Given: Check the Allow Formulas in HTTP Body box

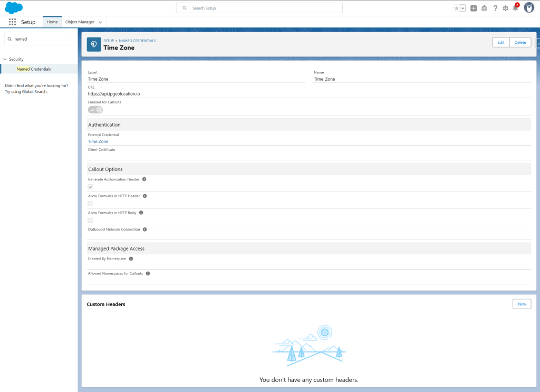Looking at the screenshot, I should 91,221.
